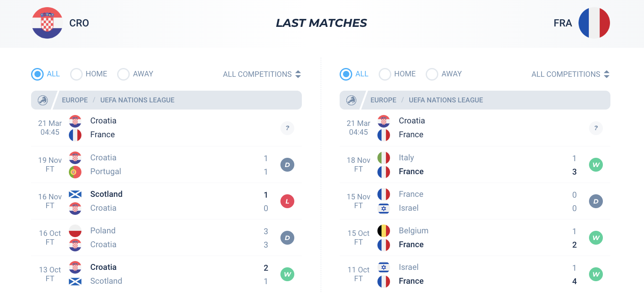Click the Portugal flag icon
The height and width of the screenshot is (303, 644).
75,172
